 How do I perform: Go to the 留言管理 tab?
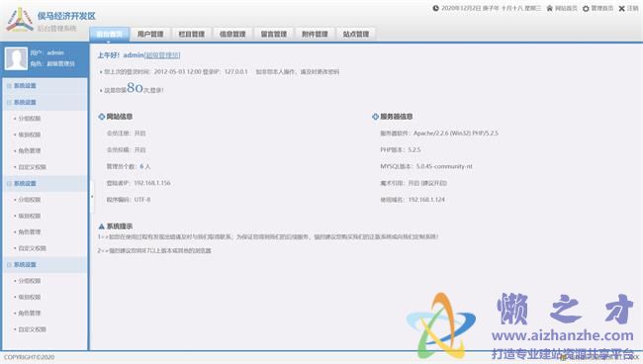(x=273, y=34)
